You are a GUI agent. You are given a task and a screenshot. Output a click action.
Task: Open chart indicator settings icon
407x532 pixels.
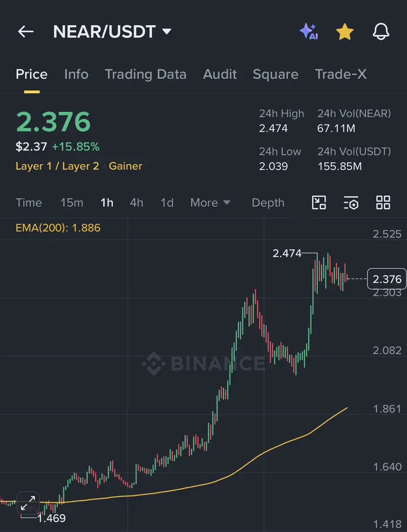(351, 203)
